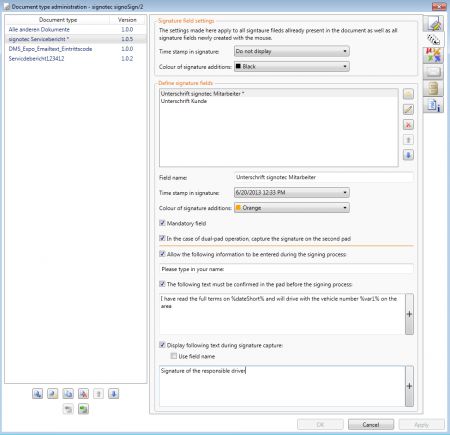Viewport: 450px width, 435px height.
Task: Open the time stamp dropdown showing 6/20/2013
Action: click(x=292, y=193)
